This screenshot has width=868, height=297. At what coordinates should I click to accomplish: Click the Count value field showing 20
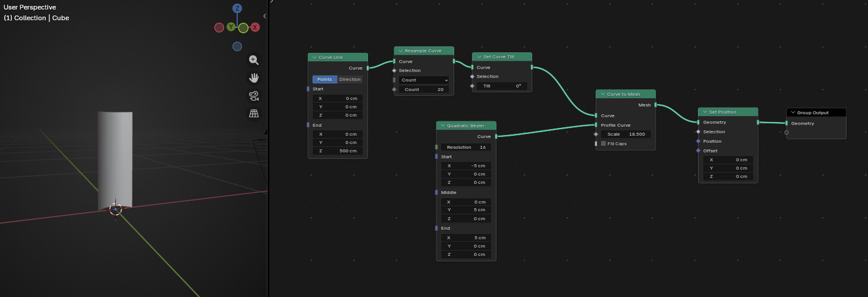click(424, 89)
